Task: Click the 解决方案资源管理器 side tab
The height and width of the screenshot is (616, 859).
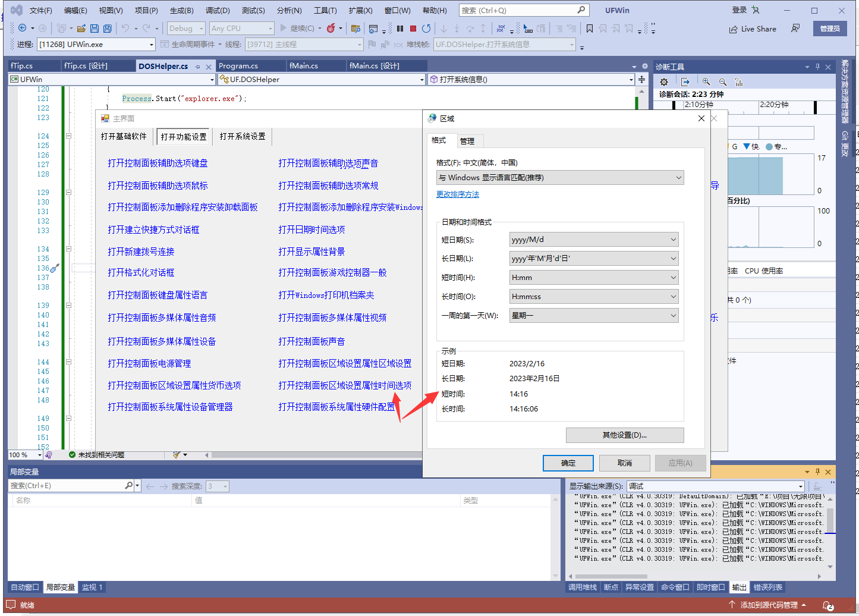Action: (845, 91)
